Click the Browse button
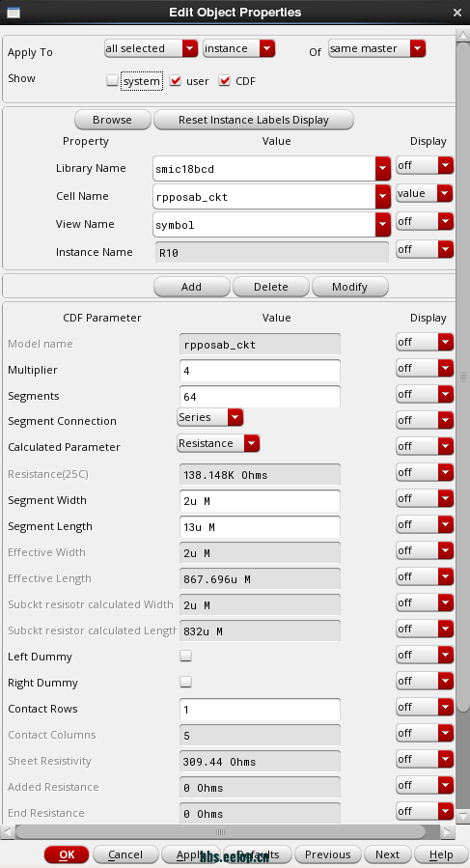The height and width of the screenshot is (868, 470). (112, 120)
